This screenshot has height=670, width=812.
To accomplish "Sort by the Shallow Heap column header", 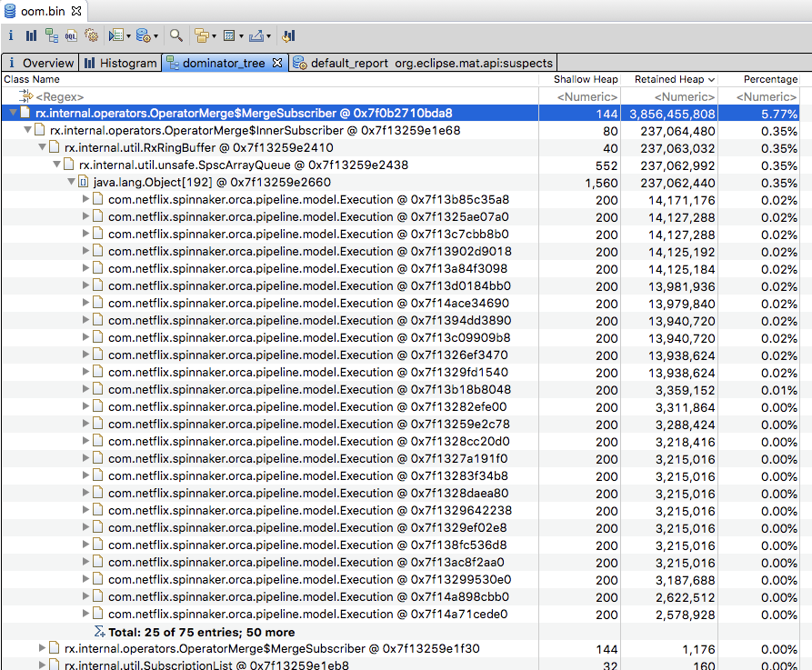I will (585, 79).
